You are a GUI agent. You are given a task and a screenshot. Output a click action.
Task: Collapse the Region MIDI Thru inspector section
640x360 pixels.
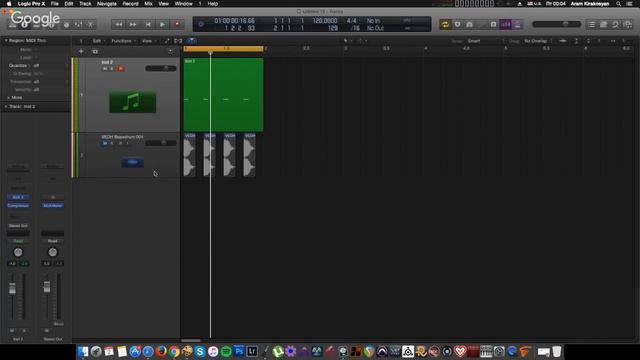click(6, 41)
